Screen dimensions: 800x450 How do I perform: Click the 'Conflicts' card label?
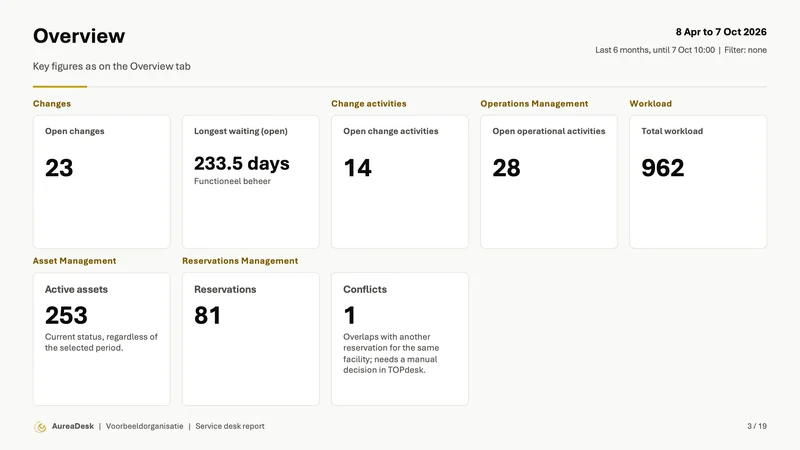pyautogui.click(x=365, y=289)
